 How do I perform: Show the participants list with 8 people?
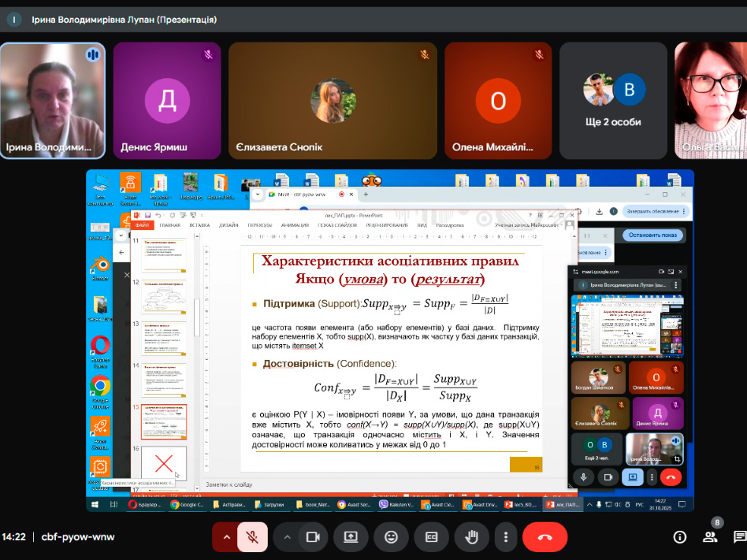click(710, 537)
